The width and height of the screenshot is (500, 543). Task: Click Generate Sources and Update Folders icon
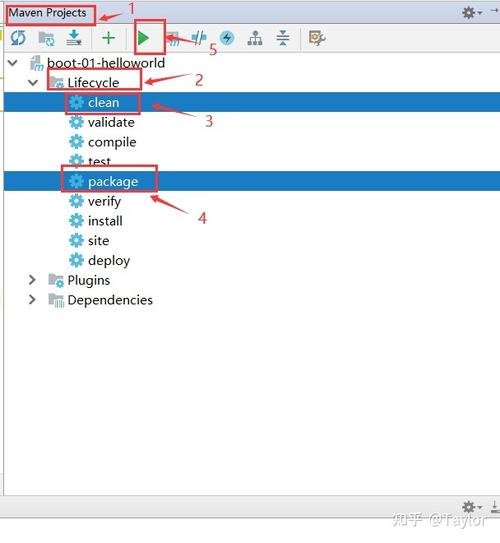pos(46,38)
